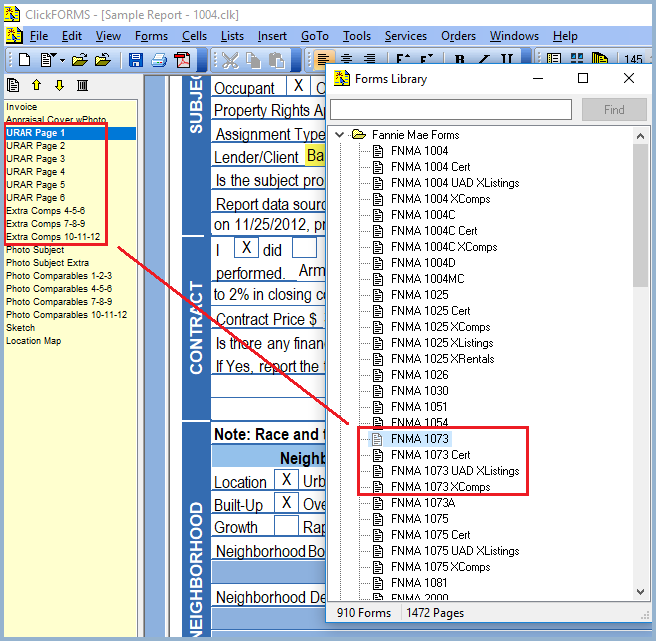The width and height of the screenshot is (656, 641).
Task: Select FNMA 1073 XComps form
Action: [x=441, y=487]
